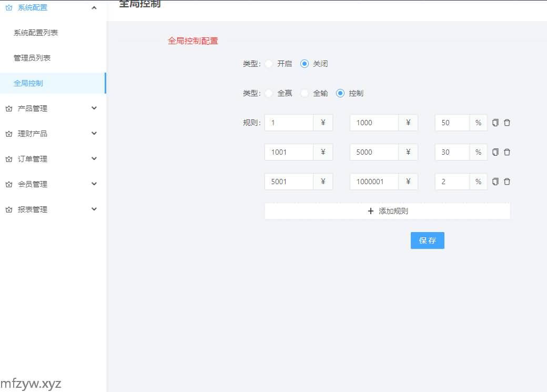Choose the 全输 radio option
Image resolution: width=547 pixels, height=392 pixels.
pos(305,93)
